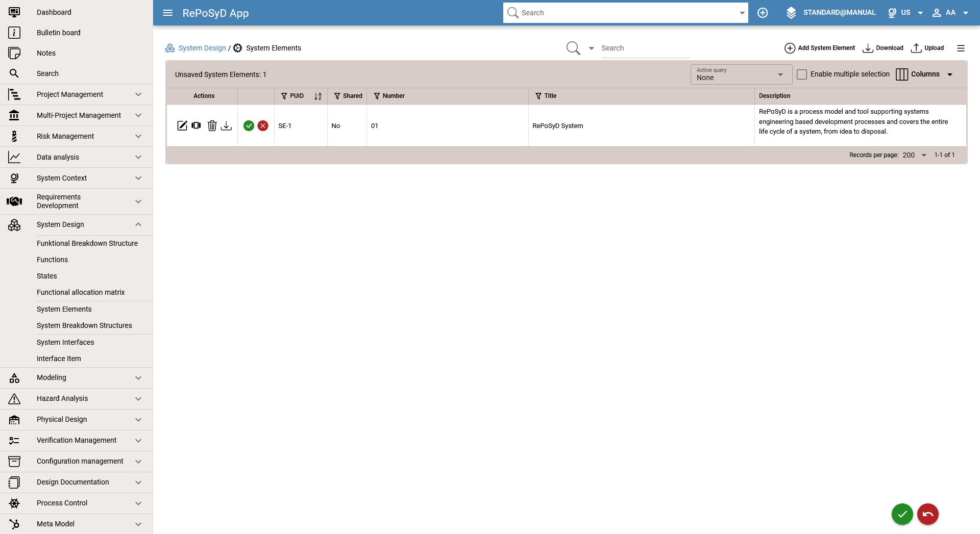Follow the System Design breadcrumb link
This screenshot has height=534, width=980.
[202, 48]
